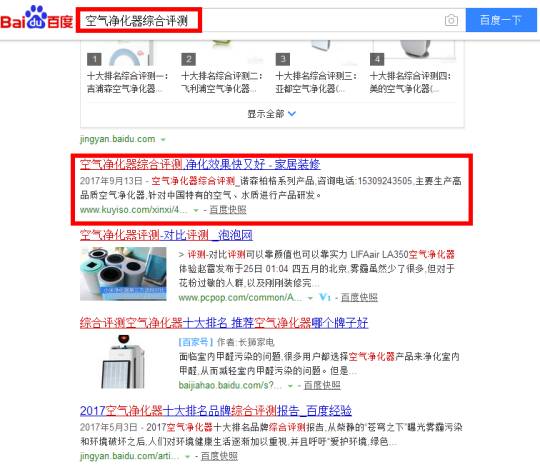Select ranking item 4 美的空气净化器
The height and width of the screenshot is (467, 540).
(x=410, y=82)
